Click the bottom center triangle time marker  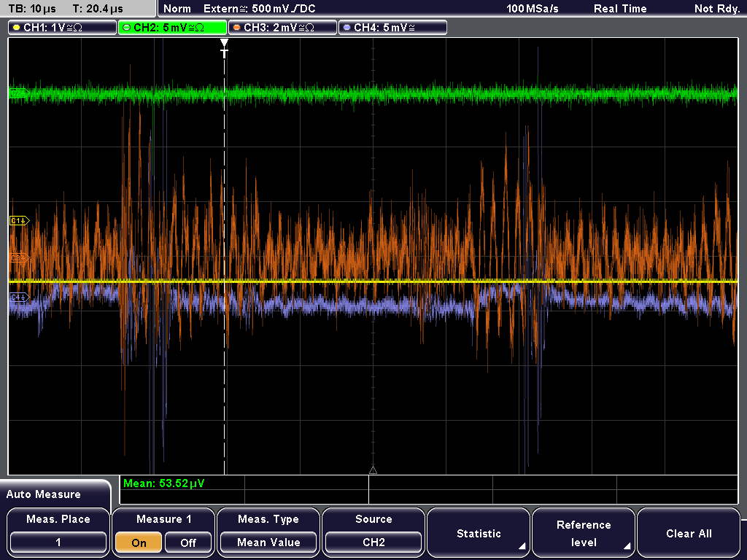point(373,470)
